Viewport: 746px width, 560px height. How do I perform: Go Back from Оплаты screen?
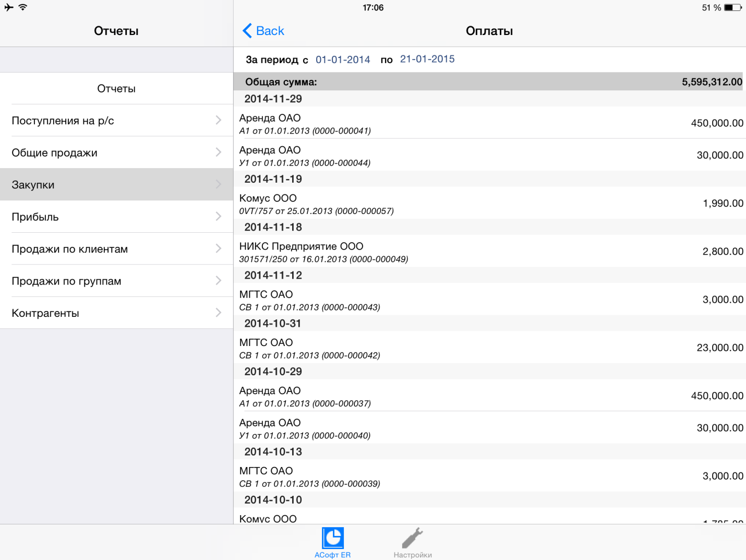coord(263,31)
